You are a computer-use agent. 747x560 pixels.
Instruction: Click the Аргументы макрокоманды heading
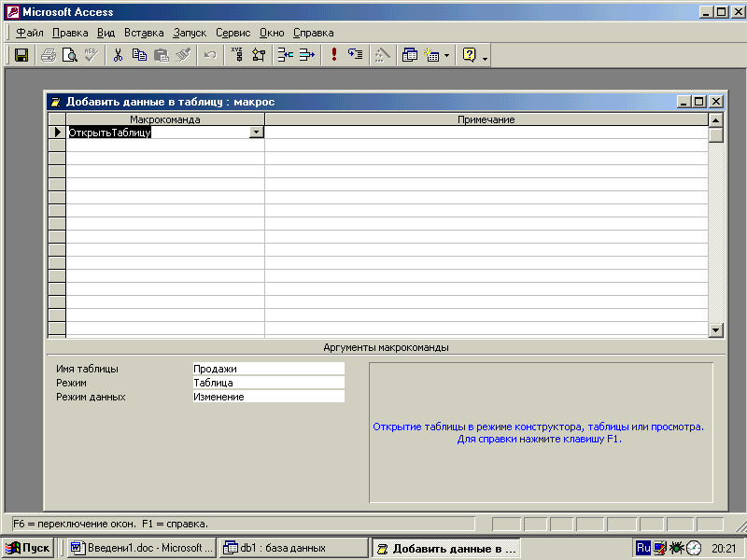(x=386, y=347)
